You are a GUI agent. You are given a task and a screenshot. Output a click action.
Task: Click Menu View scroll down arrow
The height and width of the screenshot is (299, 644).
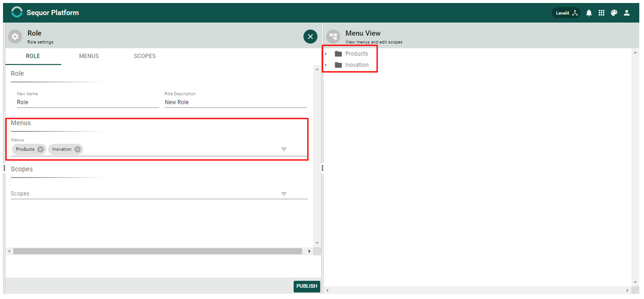(x=635, y=283)
